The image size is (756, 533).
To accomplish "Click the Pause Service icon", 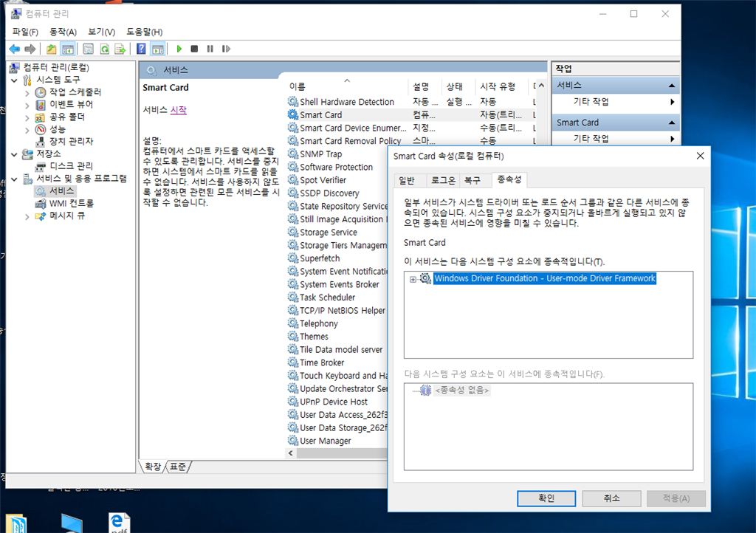I will click(210, 49).
